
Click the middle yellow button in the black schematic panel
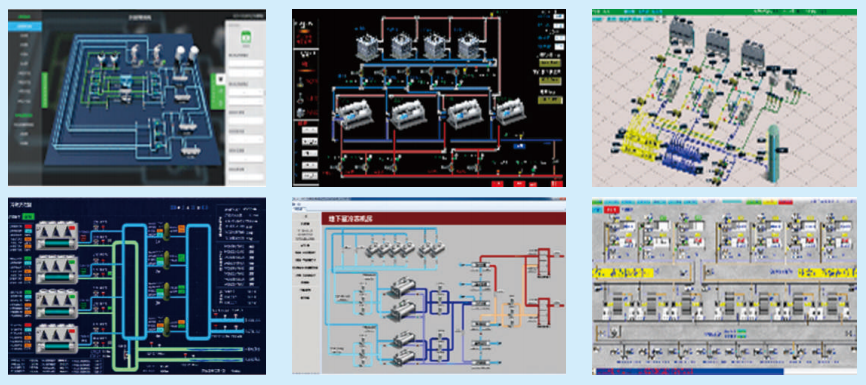click(550, 81)
